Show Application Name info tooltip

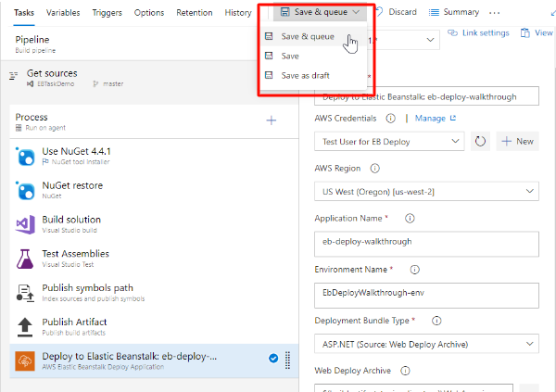[x=410, y=219]
